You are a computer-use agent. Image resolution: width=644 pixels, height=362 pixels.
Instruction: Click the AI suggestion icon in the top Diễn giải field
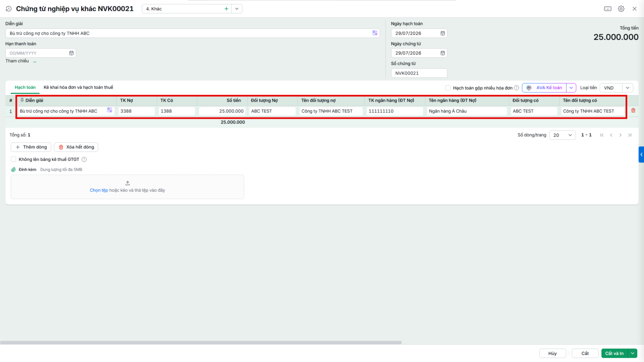click(375, 33)
